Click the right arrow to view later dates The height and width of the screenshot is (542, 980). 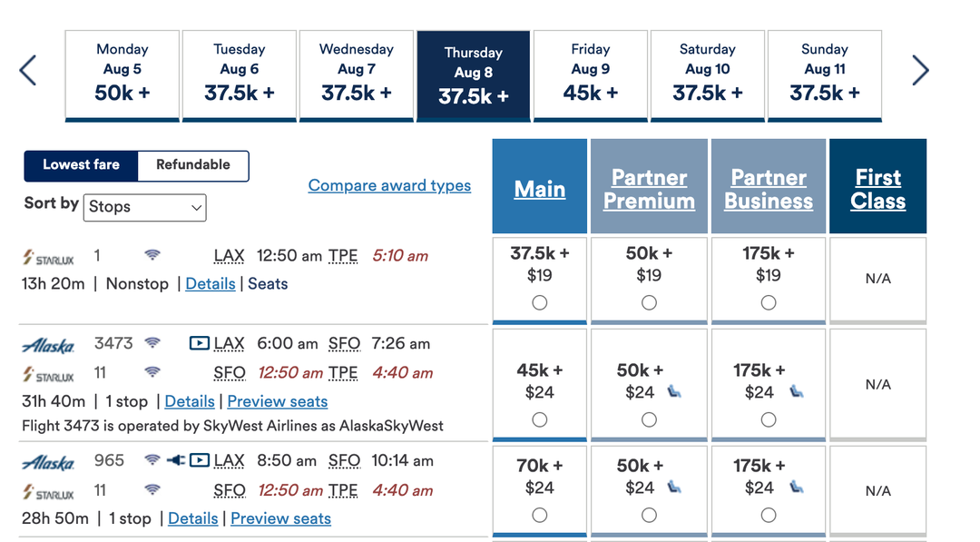pyautogui.click(x=920, y=70)
